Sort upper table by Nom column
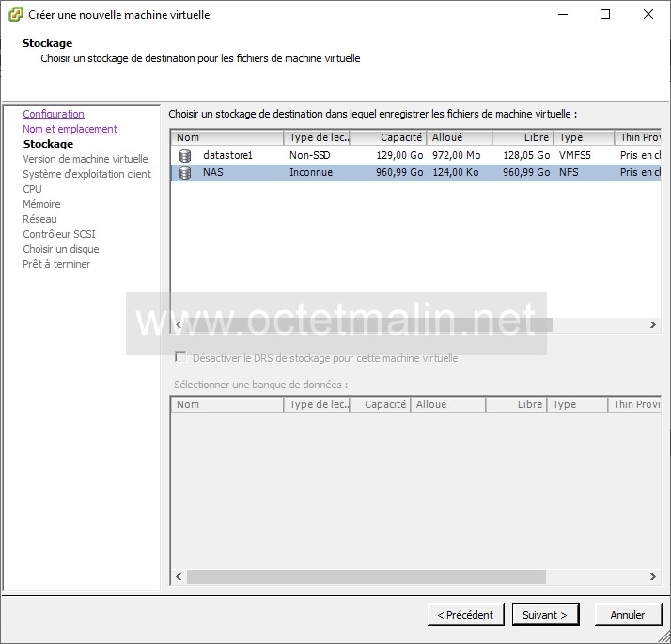 (x=227, y=137)
